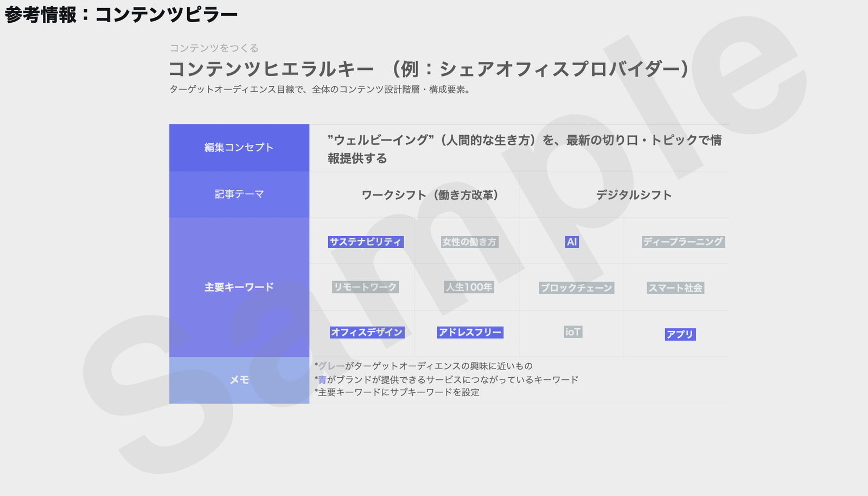Select the メモ header cell
Viewport: 868px width, 496px height.
(x=239, y=380)
